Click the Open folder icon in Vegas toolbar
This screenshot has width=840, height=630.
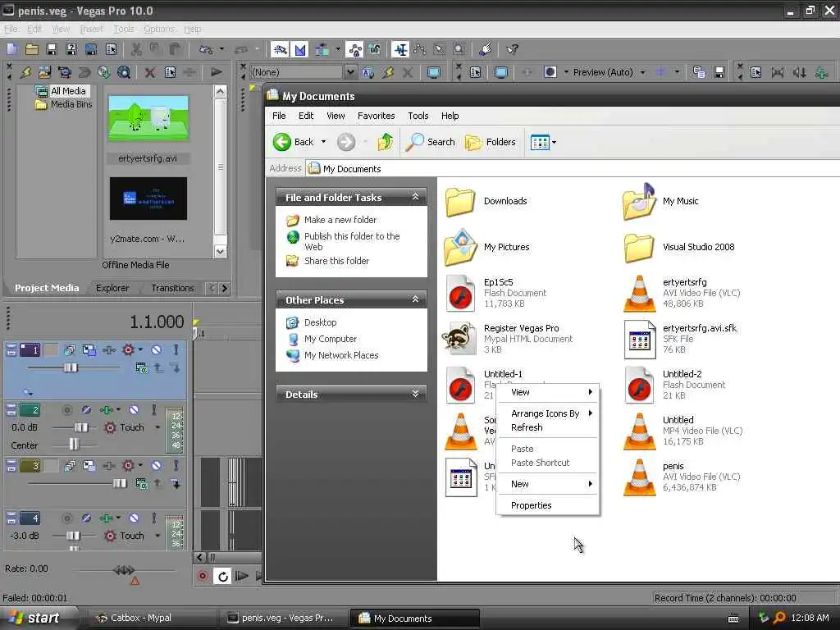click(x=32, y=50)
